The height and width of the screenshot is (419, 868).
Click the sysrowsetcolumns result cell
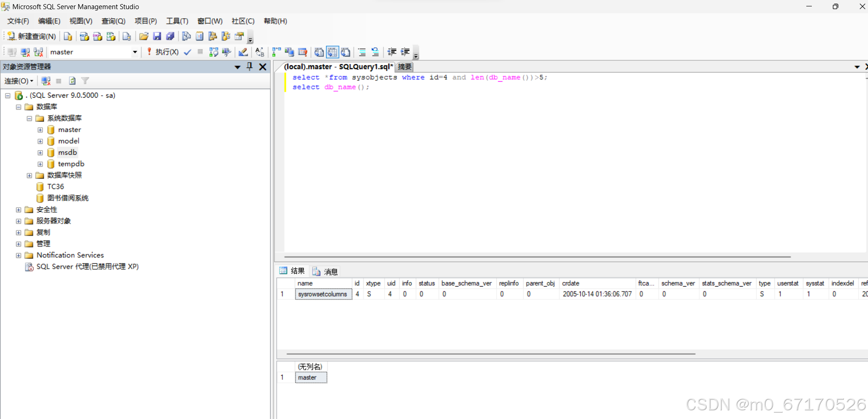pos(323,294)
